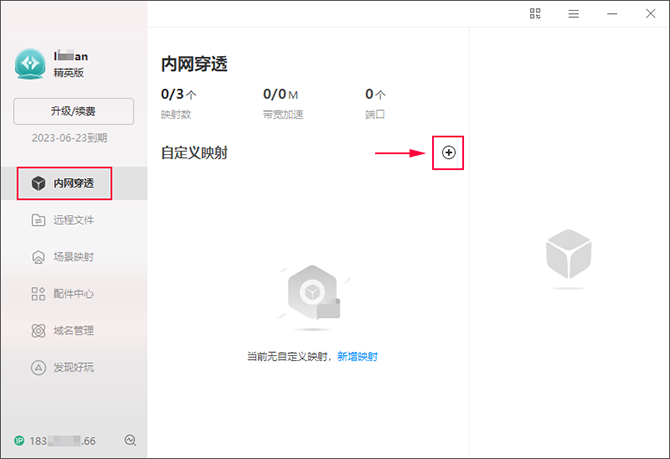
Task: Open the QR code scanner icon
Action: click(535, 14)
